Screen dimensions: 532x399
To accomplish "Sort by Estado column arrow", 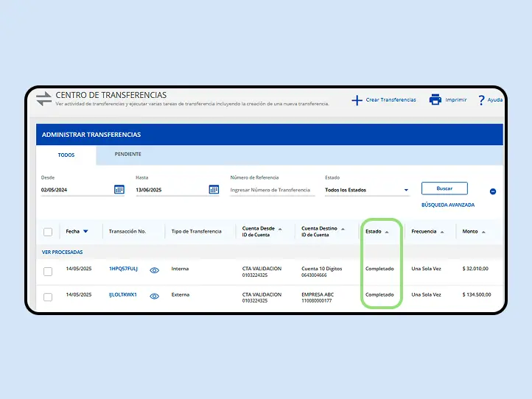I will click(386, 232).
